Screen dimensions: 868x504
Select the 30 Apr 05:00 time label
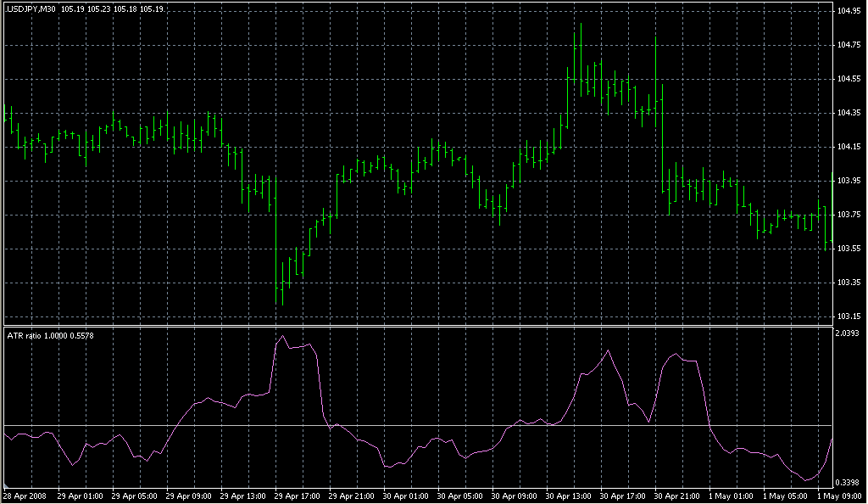459,495
